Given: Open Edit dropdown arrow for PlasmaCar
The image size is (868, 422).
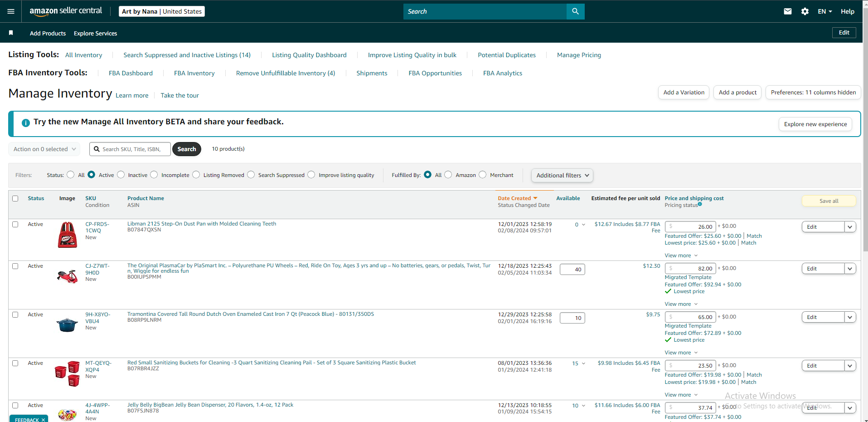Looking at the screenshot, I should pyautogui.click(x=850, y=269).
